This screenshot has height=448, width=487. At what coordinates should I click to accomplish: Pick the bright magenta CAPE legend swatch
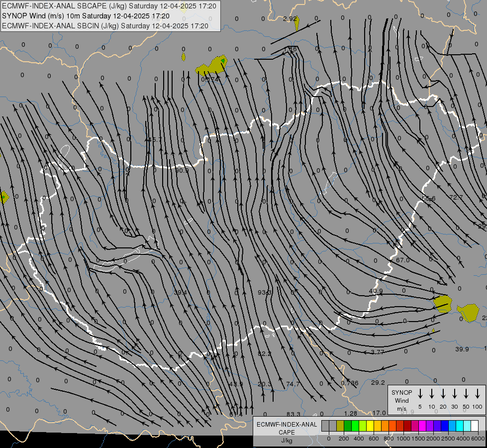pos(422,426)
